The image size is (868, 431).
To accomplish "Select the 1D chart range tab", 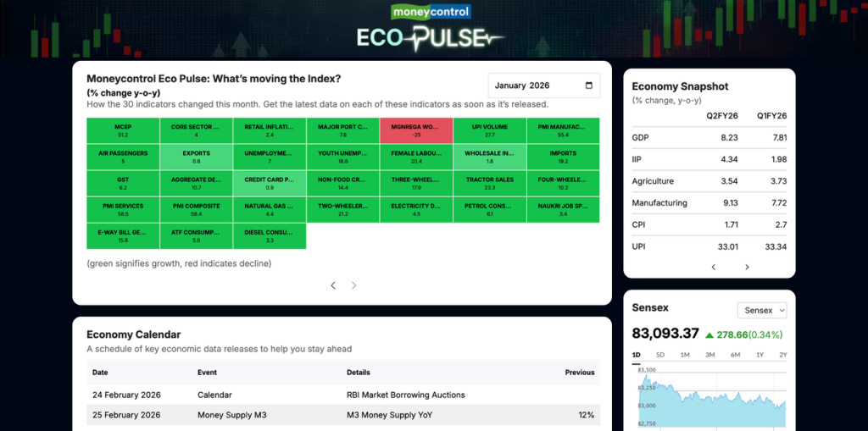I will point(637,355).
